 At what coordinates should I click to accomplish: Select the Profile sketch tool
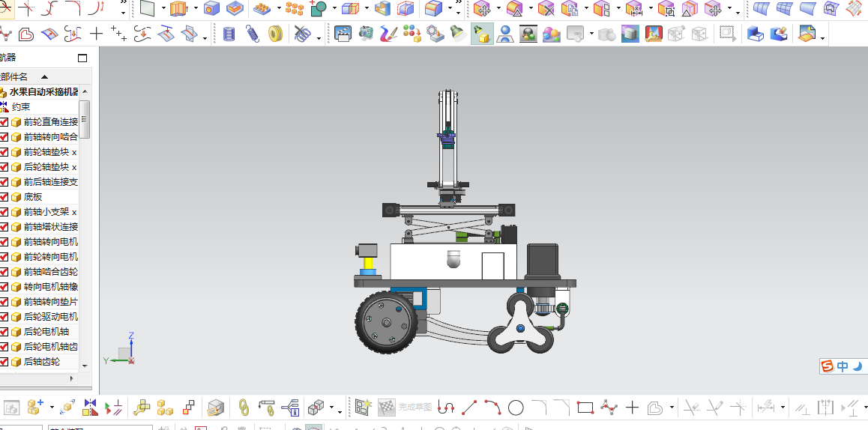pyautogui.click(x=446, y=408)
